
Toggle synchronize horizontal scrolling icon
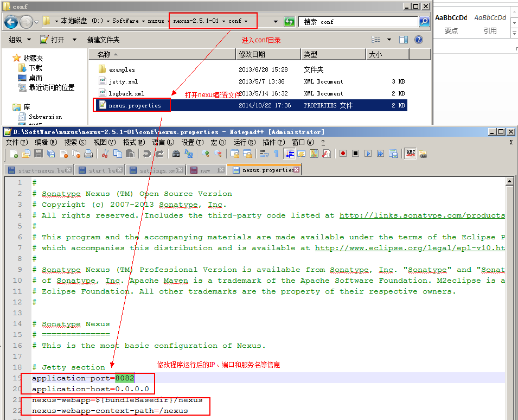[x=247, y=154]
